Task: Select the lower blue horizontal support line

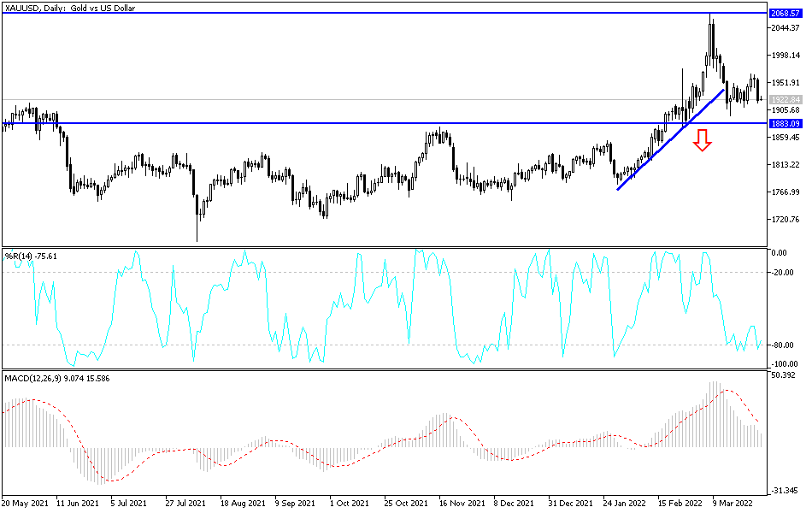Action: (385, 123)
